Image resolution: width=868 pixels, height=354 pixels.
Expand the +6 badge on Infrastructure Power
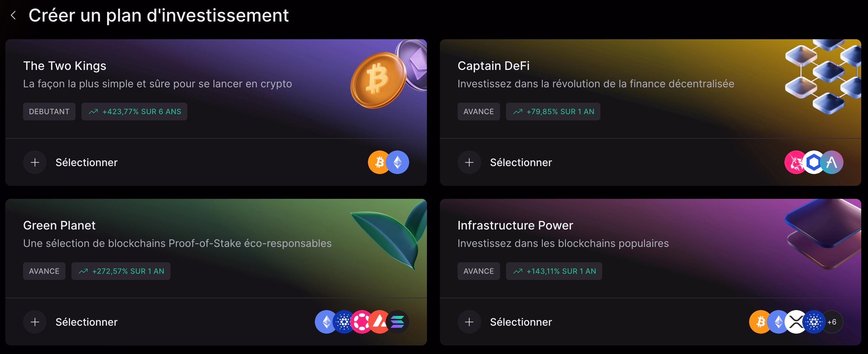point(832,322)
